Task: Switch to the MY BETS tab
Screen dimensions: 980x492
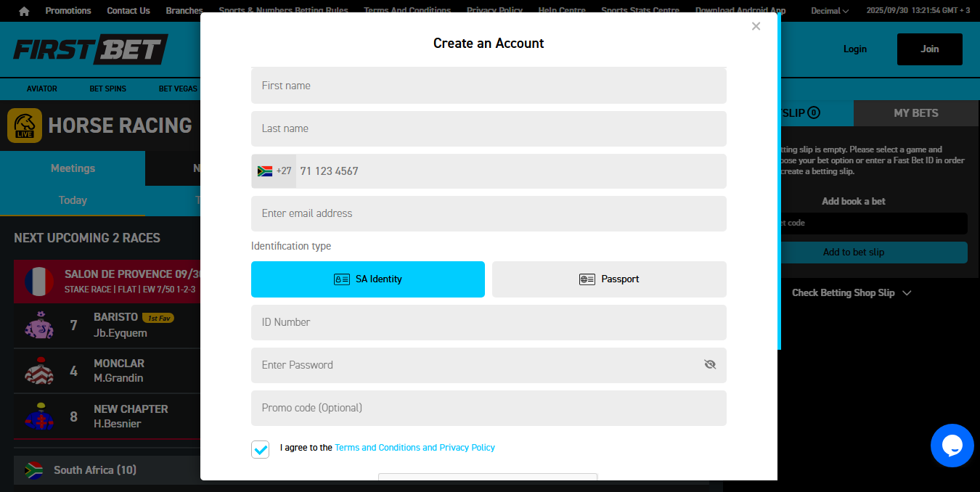Action: click(x=916, y=113)
